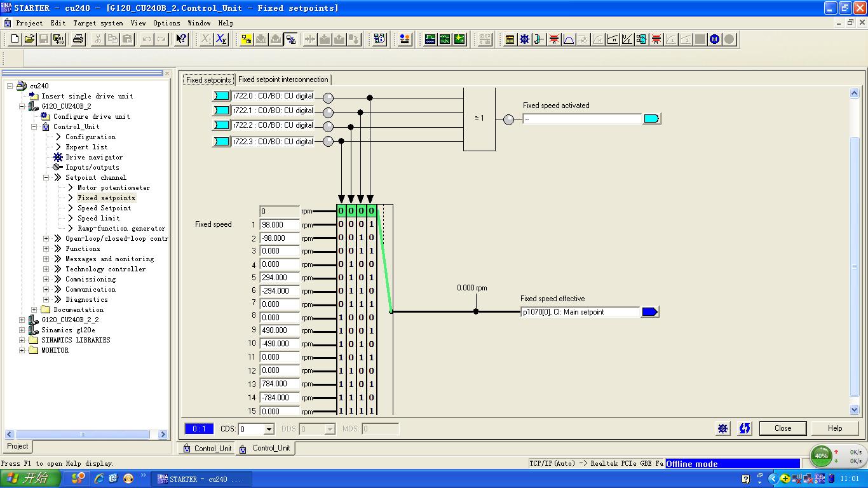The image size is (868, 488).
Task: Open the Target system menu
Action: click(x=98, y=23)
